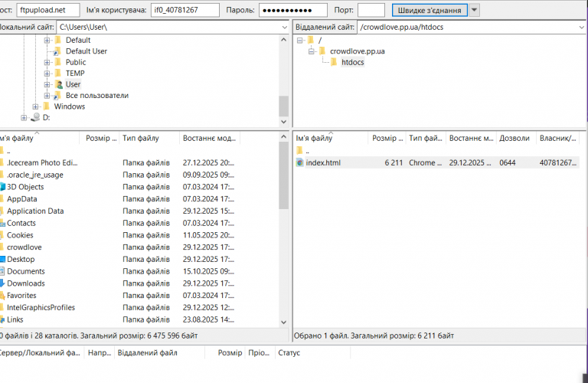Select the AppData folder row
Viewport: 588px width, 383px height.
(120, 199)
